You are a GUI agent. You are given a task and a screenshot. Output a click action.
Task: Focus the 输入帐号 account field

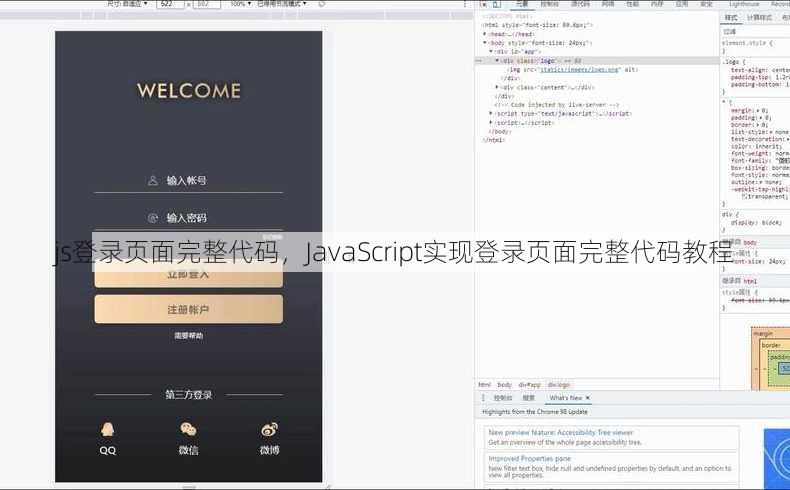188,181
